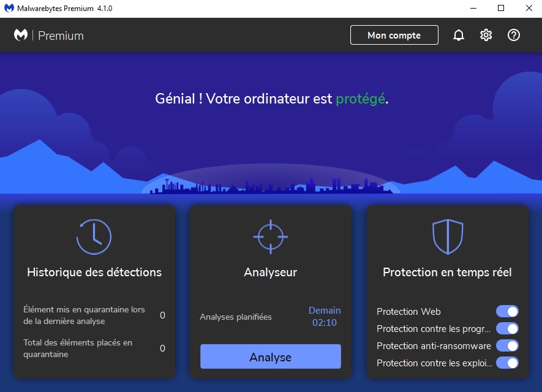
Task: Toggle Protection Web switch
Action: click(508, 311)
